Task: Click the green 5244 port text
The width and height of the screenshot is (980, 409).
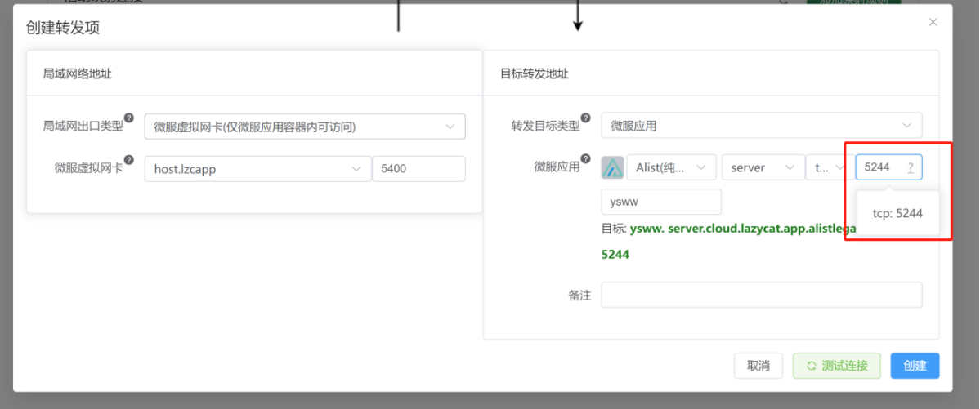Action: [x=615, y=255]
